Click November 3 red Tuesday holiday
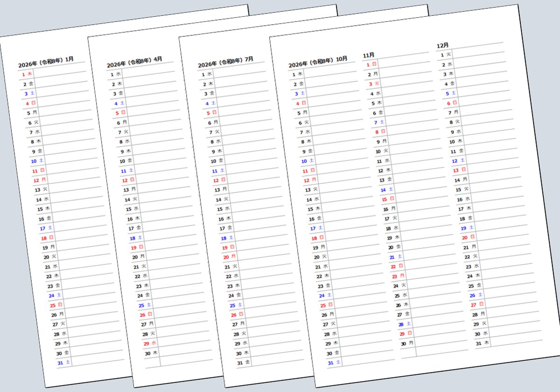Image resolution: width=560 pixels, height=392 pixels. pyautogui.click(x=374, y=84)
